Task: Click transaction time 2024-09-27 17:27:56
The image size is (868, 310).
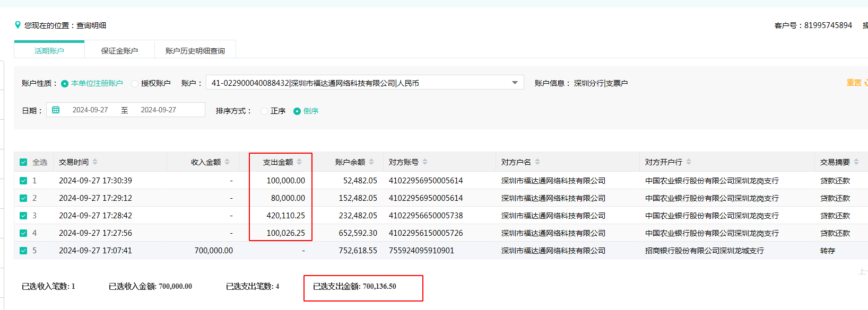Action: coord(96,233)
